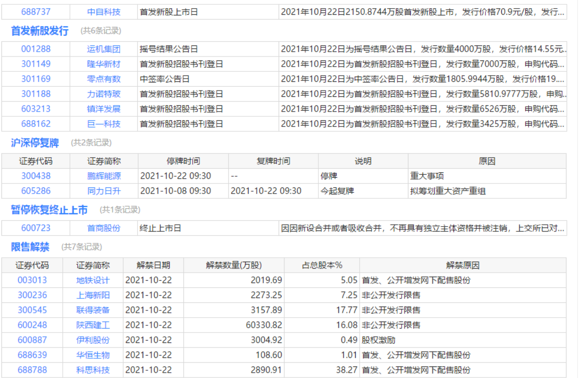Image resolution: width=588 pixels, height=378 pixels.
Task: Click the 占总股本% column header
Action: tap(322, 265)
